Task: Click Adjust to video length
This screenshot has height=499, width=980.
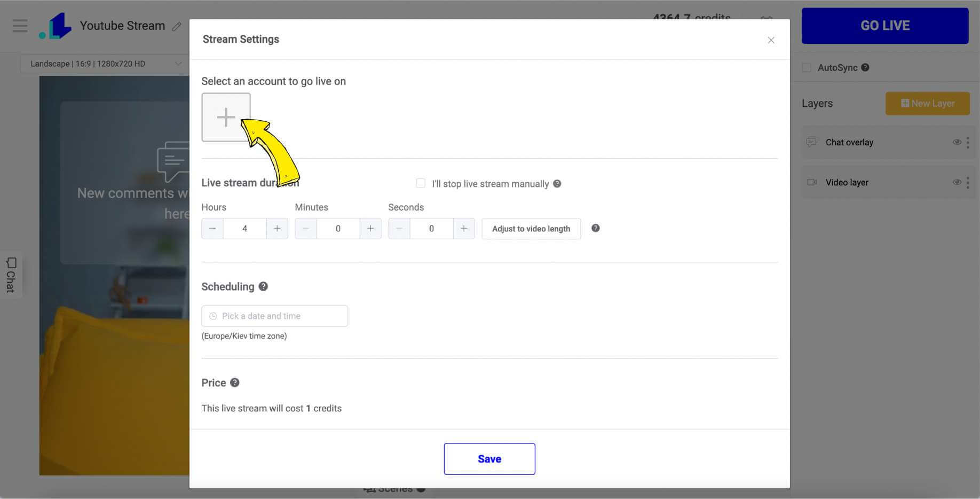Action: tap(531, 228)
